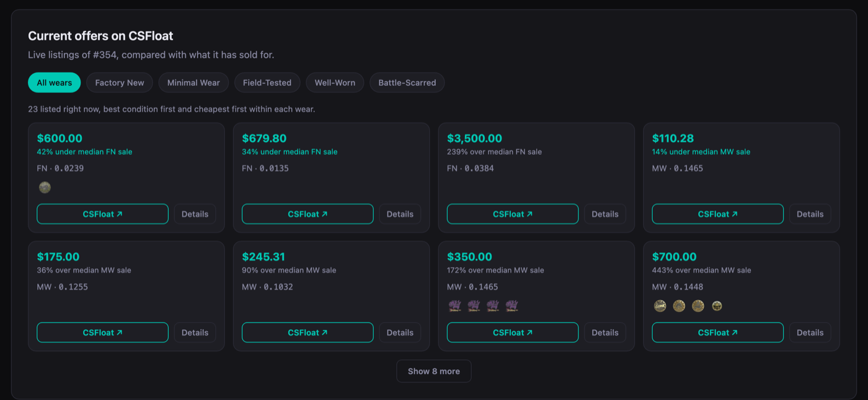The height and width of the screenshot is (400, 868).
Task: Open Details for the $3,500.00 listing
Action: pyautogui.click(x=605, y=214)
